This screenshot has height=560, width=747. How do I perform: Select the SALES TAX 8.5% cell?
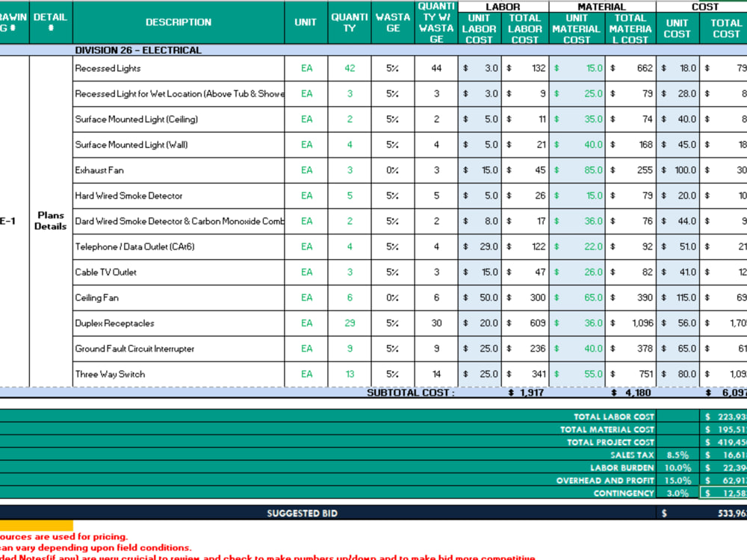click(678, 455)
